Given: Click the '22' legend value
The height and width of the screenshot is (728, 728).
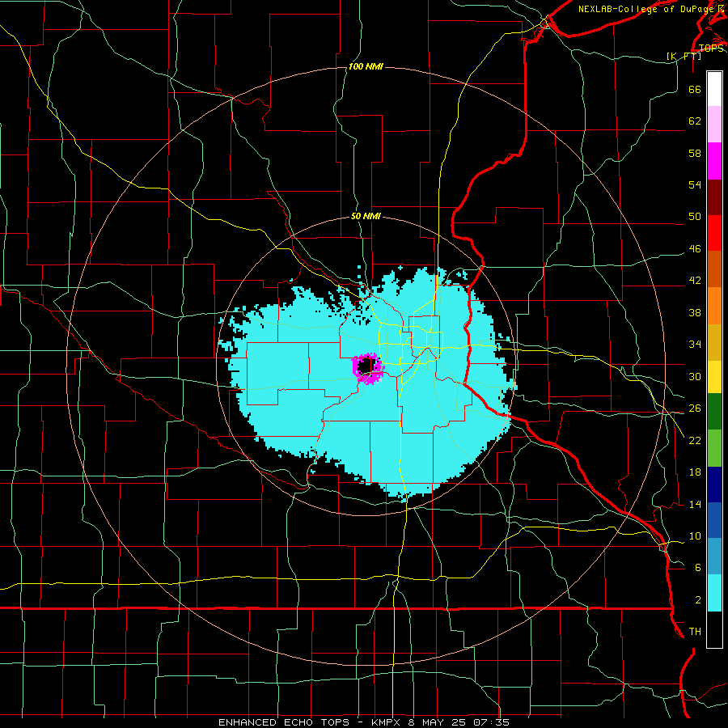Looking at the screenshot, I should [695, 441].
